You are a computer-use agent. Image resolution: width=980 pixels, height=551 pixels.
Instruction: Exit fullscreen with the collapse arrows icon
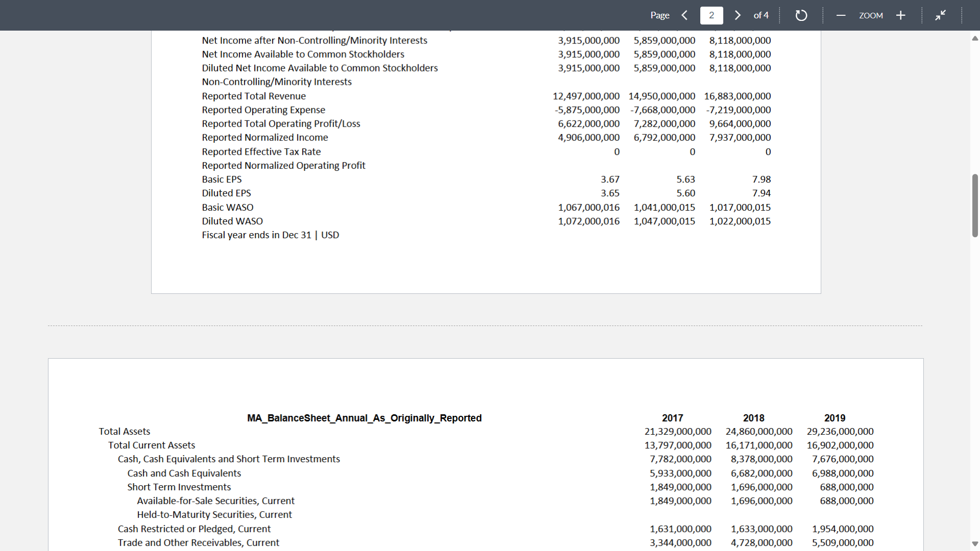(x=940, y=15)
